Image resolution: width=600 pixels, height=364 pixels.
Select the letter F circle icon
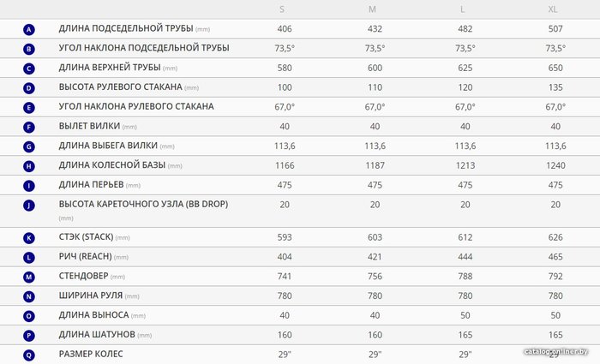point(28,127)
